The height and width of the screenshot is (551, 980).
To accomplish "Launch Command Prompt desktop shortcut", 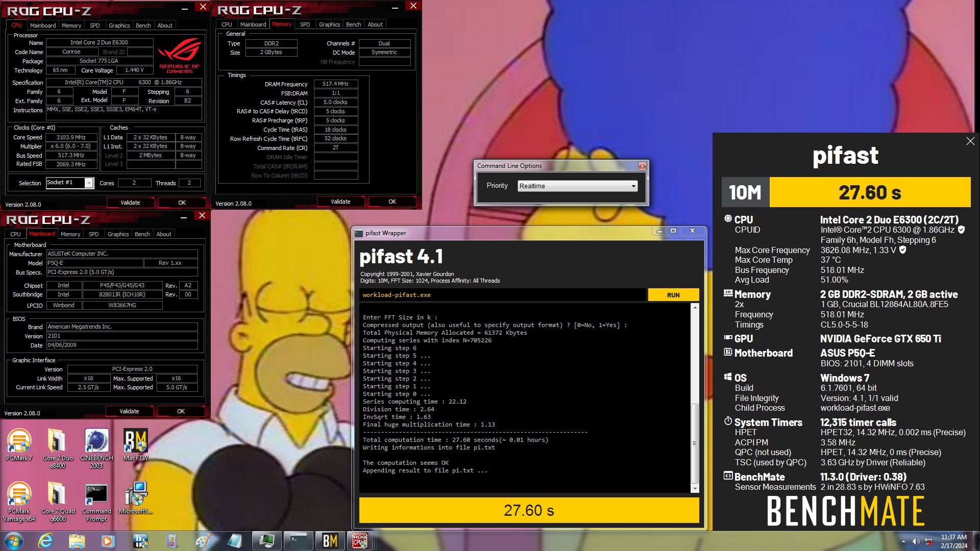I will click(96, 502).
